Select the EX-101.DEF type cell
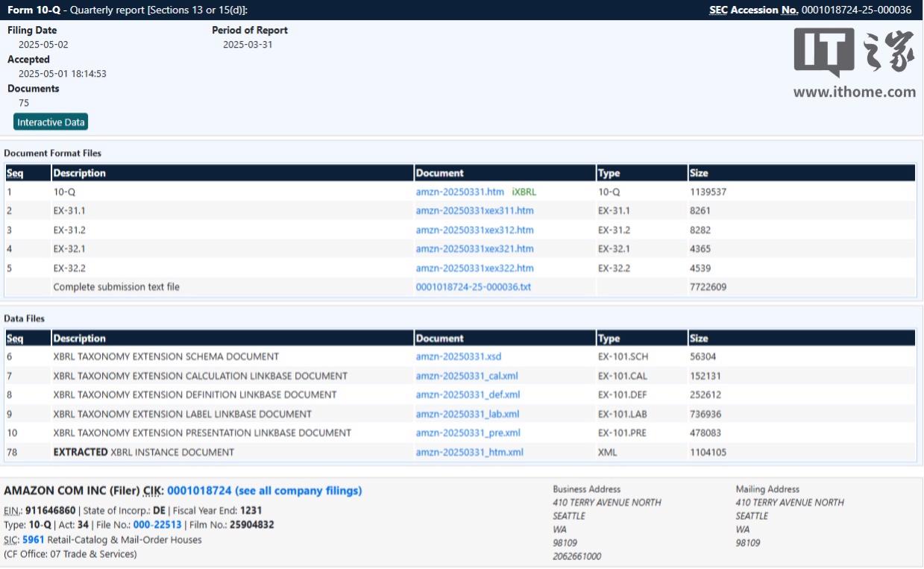 pos(621,395)
